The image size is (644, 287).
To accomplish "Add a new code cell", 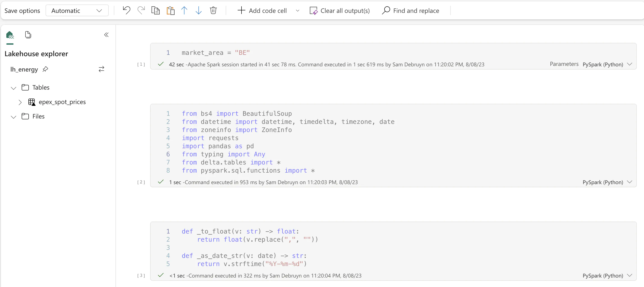I will coord(262,10).
